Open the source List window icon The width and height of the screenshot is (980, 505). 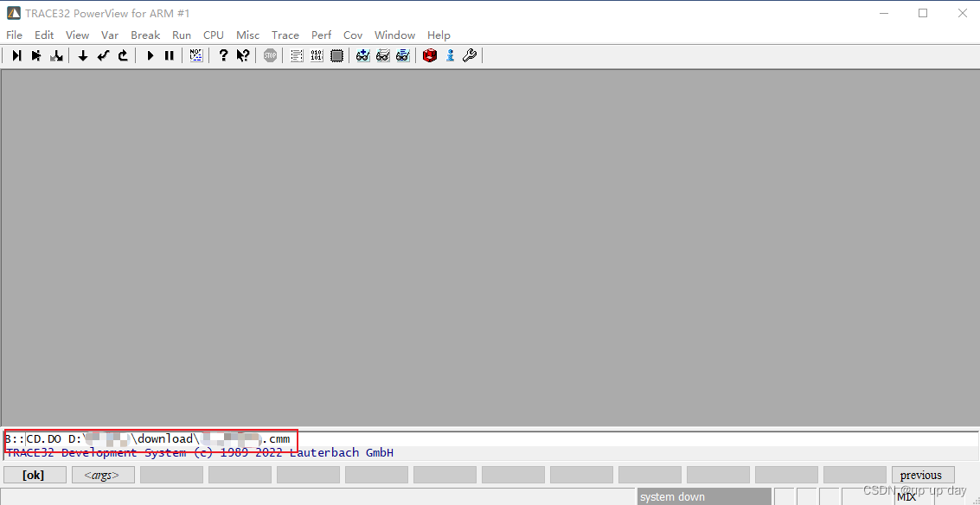pyautogui.click(x=297, y=55)
